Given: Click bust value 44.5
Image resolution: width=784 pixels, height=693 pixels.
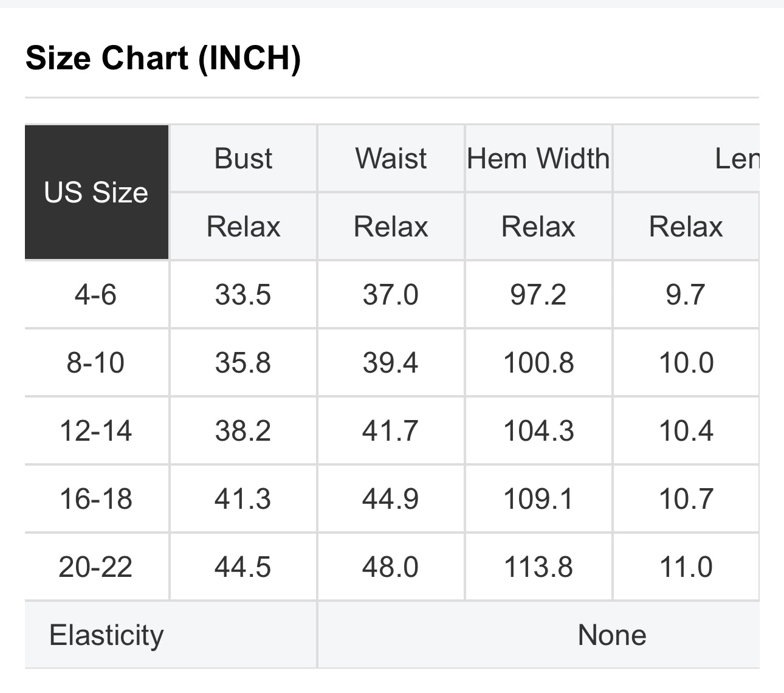Looking at the screenshot, I should (242, 567).
